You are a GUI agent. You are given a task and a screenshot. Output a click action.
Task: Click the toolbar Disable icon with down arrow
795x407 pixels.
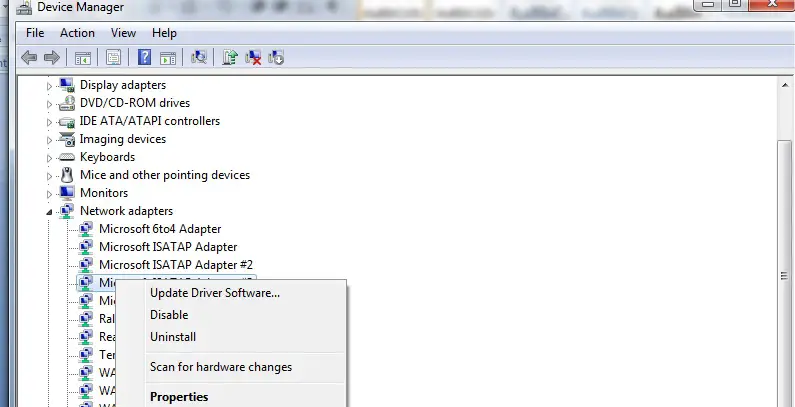click(x=276, y=57)
